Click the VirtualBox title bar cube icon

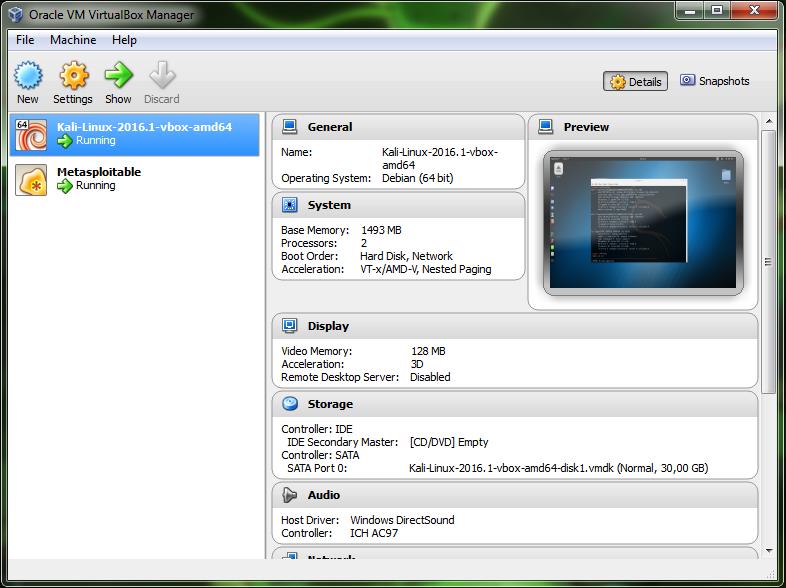tap(16, 14)
